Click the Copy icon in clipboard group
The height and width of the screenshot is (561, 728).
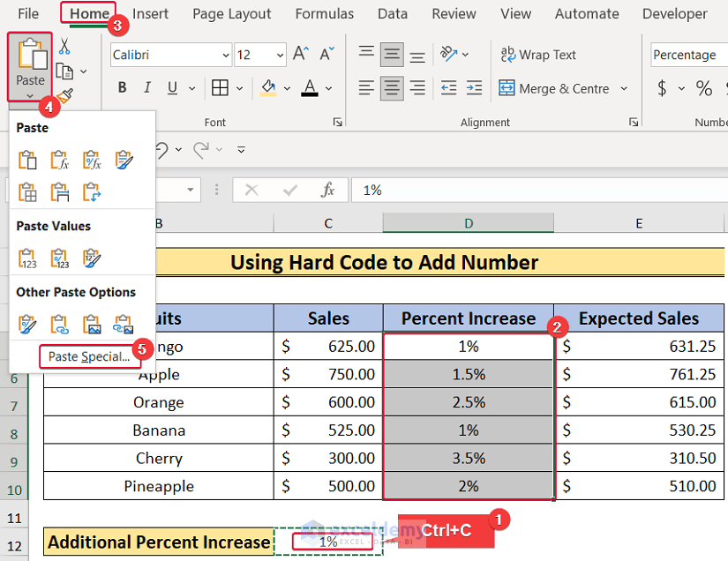pos(64,71)
